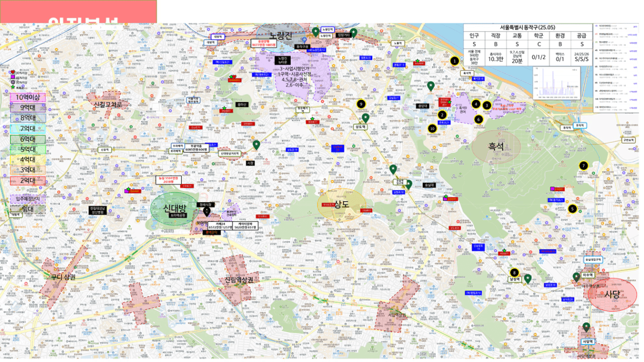The image size is (644, 362).
Task: Click green pin by 신대방삼거리역 label
Action: tap(256, 145)
